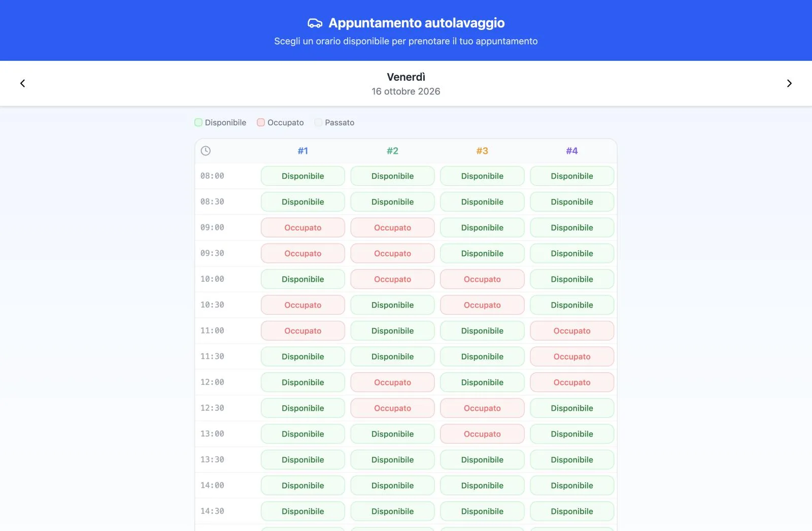Click occupied 09:30 slot in bay #2
This screenshot has height=531, width=812.
393,253
